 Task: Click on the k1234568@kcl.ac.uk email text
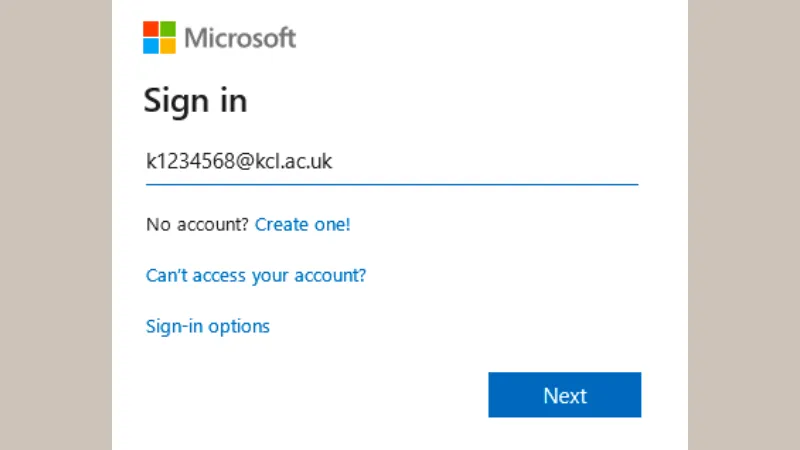coord(239,161)
